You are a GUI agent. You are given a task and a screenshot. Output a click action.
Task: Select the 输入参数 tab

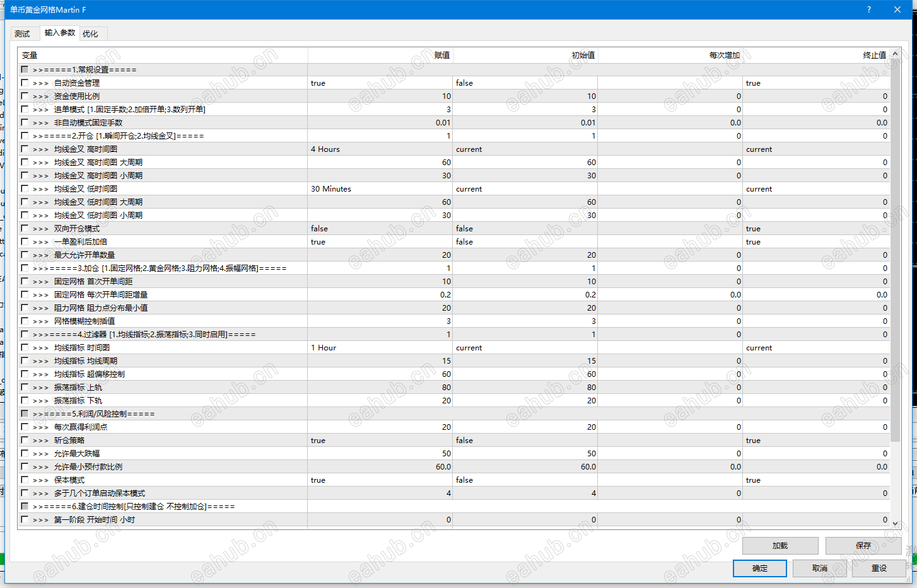(60, 33)
